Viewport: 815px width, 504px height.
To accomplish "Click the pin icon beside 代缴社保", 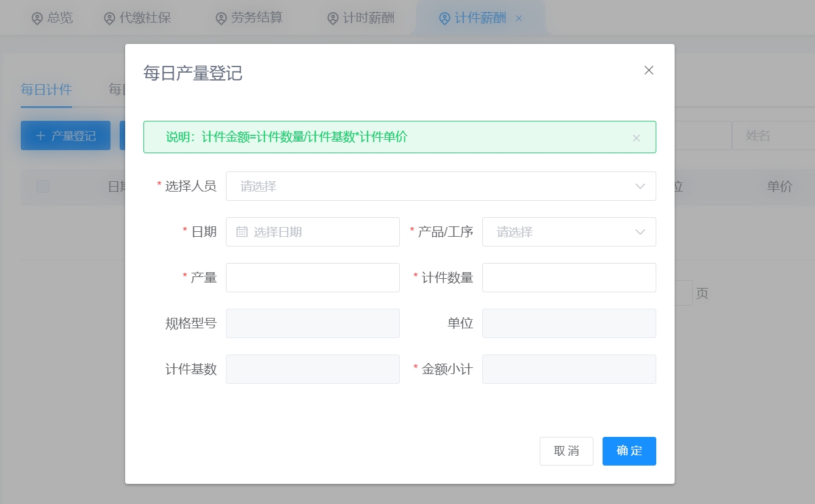I will (x=109, y=18).
